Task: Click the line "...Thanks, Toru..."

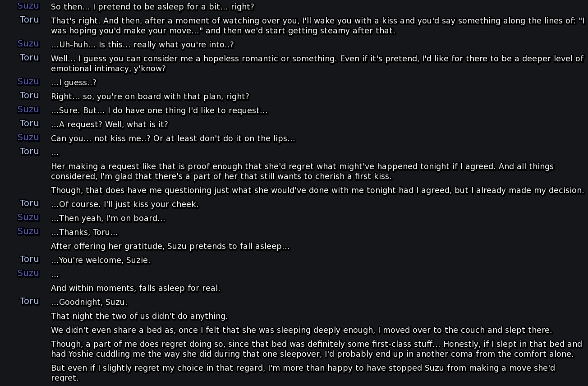Action: 85,233
